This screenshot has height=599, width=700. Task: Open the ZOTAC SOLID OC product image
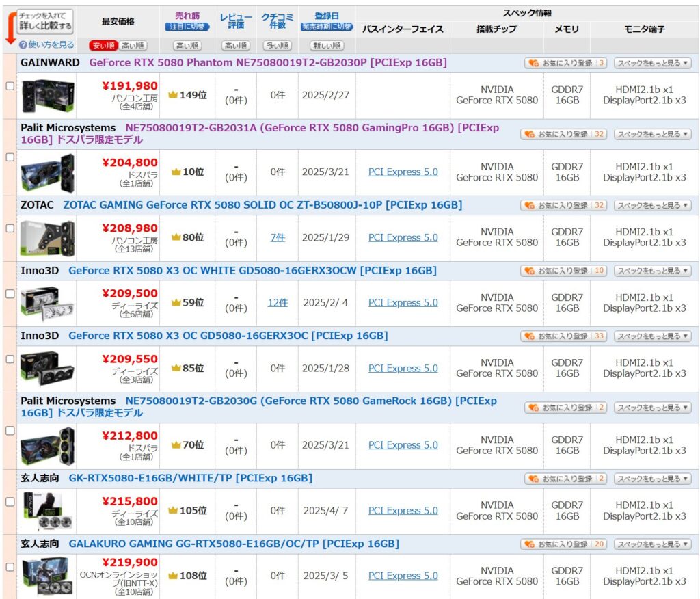pos(47,239)
